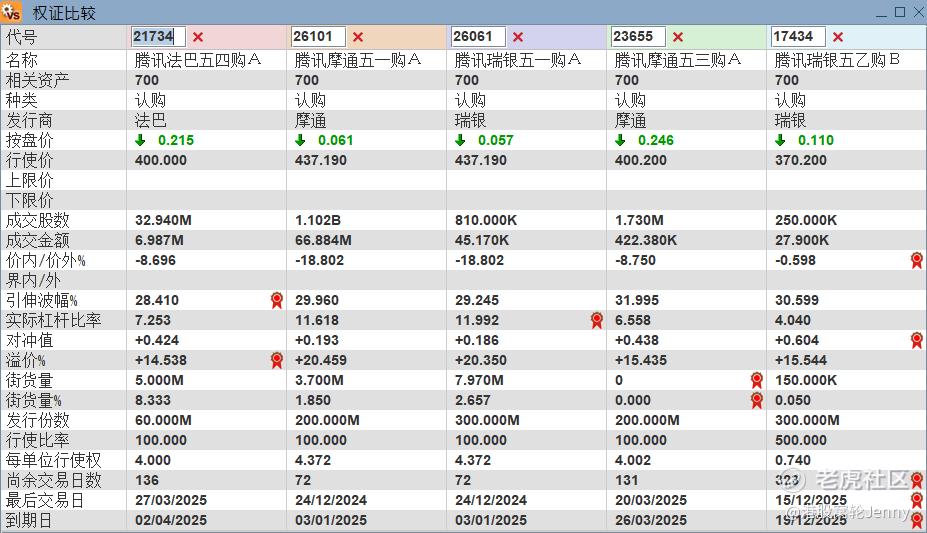Click last trading day 20/03/2025
Screen dimensions: 927x533
coord(651,500)
